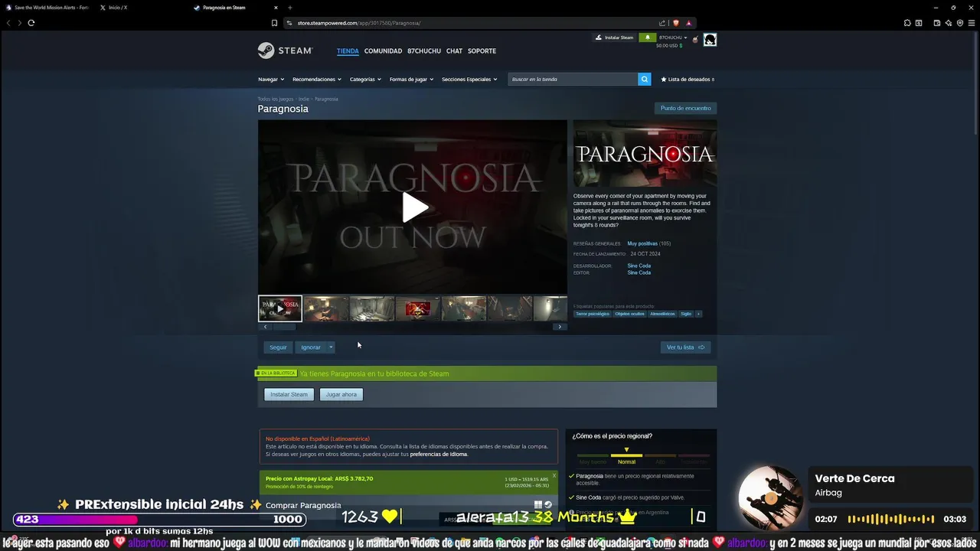Open the SOPORTE menu item
This screenshot has height=551, width=980.
click(x=482, y=51)
